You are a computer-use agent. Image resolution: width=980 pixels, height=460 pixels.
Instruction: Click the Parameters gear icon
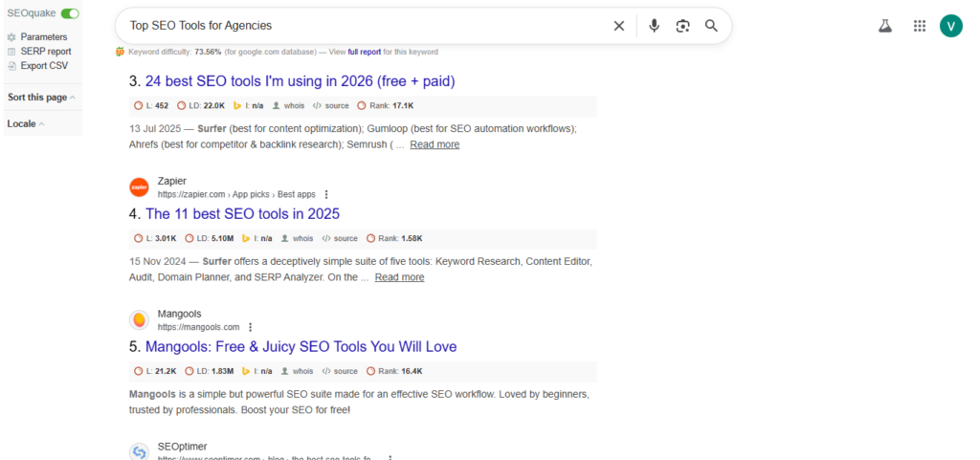pyautogui.click(x=11, y=37)
